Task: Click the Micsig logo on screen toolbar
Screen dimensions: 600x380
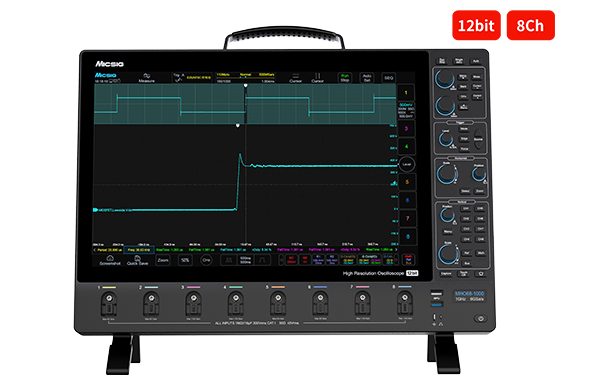Action: 106,75
